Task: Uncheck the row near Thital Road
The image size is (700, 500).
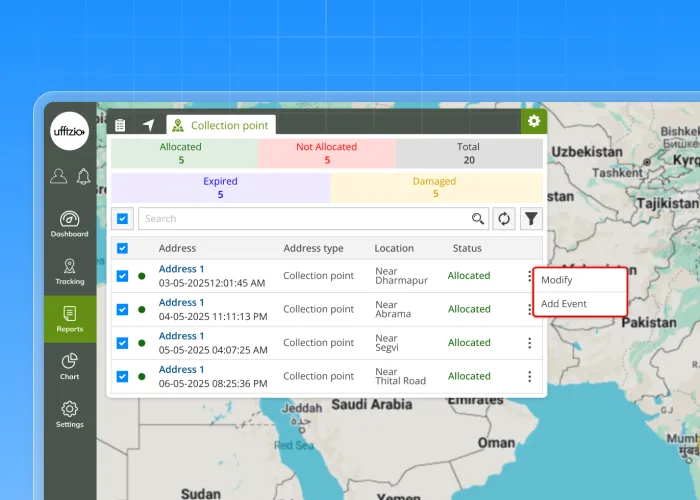Action: coord(123,376)
